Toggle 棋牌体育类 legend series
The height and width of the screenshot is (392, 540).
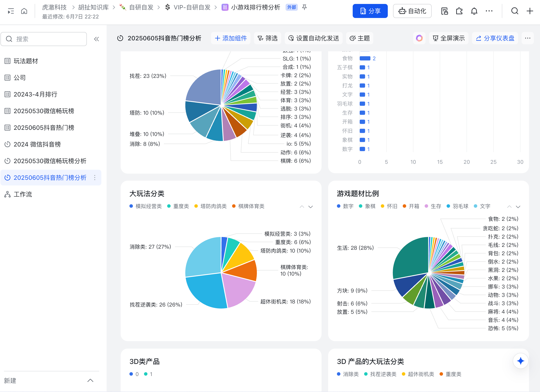(248, 206)
